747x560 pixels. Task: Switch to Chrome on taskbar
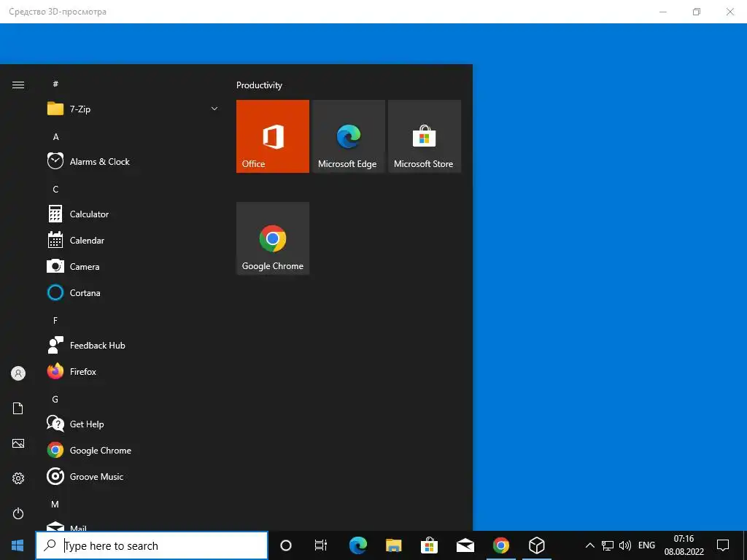tap(500, 545)
